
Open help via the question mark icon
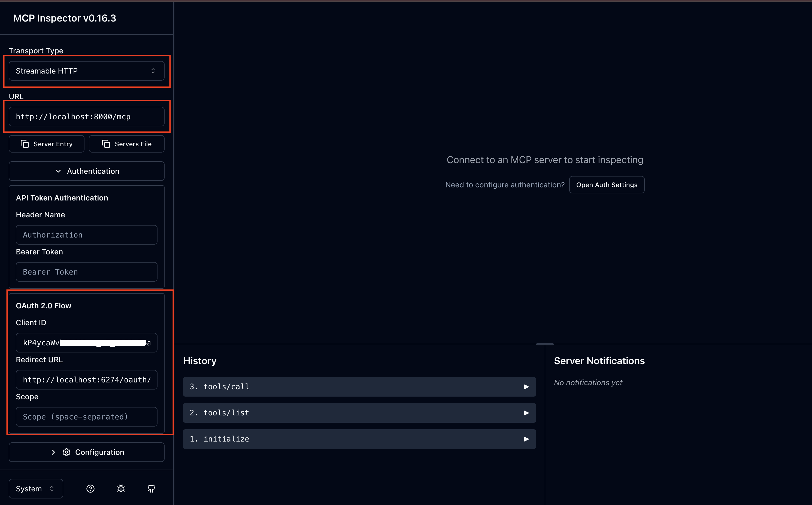click(x=90, y=489)
